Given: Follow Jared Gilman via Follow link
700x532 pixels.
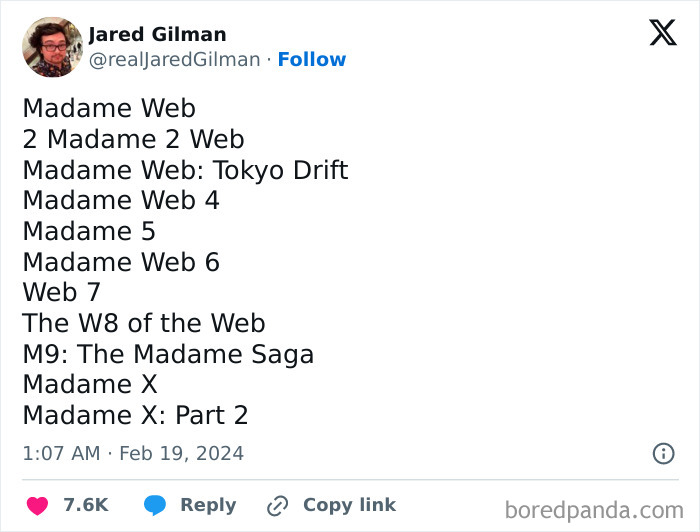Looking at the screenshot, I should tap(312, 60).
